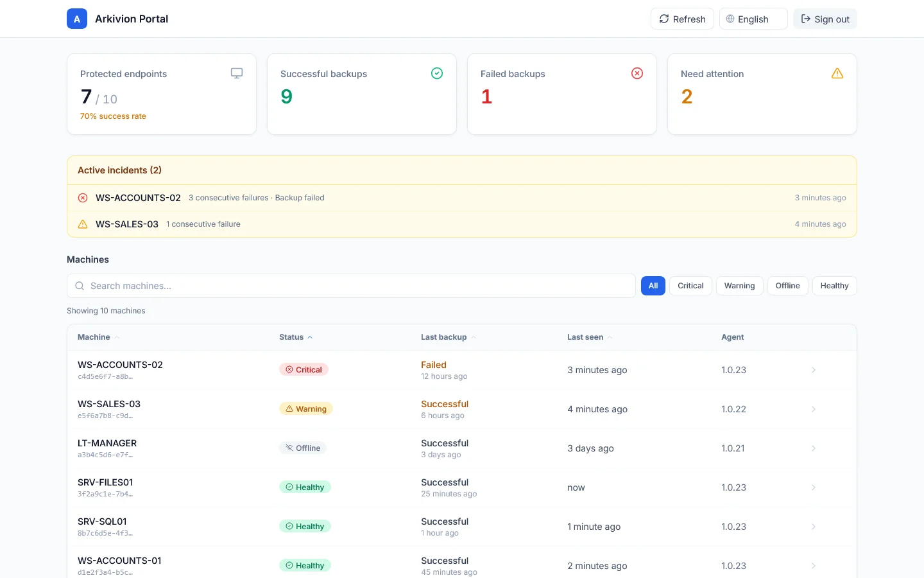
Task: Select the All filter tab
Action: tap(653, 286)
